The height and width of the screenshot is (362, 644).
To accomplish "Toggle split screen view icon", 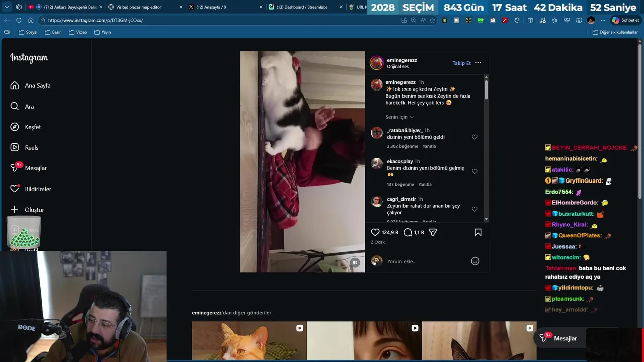I will (x=530, y=20).
